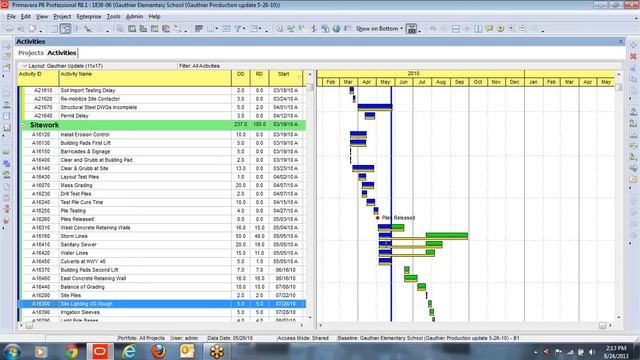Toggle the bottom layout details button
640x360 pixels.
[411, 29]
